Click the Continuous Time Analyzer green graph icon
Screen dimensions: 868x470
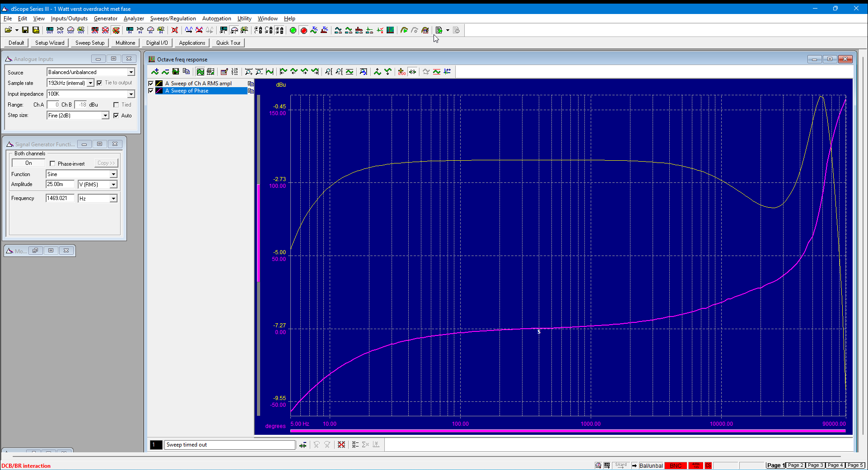pyautogui.click(x=390, y=30)
